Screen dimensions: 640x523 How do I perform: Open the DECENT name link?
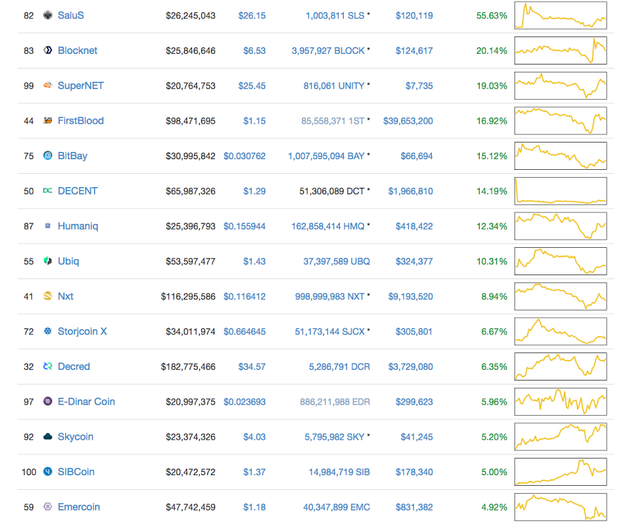(x=78, y=191)
